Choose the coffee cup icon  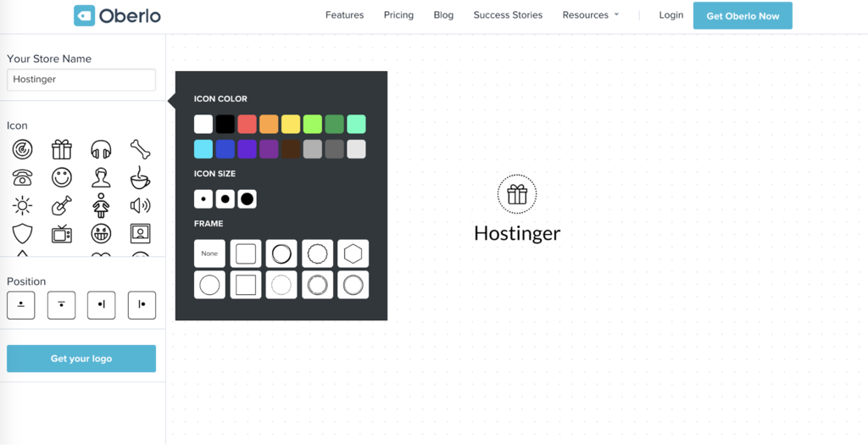pos(140,178)
